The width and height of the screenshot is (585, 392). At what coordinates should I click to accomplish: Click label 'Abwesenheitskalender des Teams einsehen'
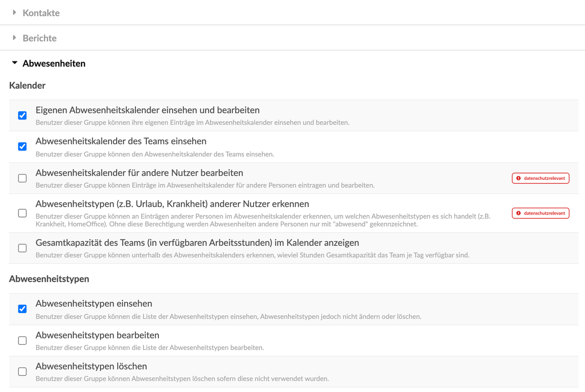(121, 141)
